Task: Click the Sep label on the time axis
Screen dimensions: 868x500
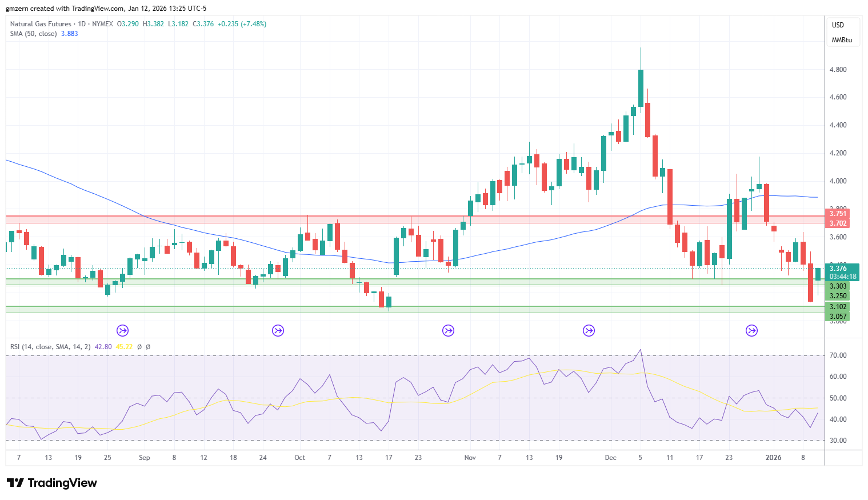Action: point(145,458)
